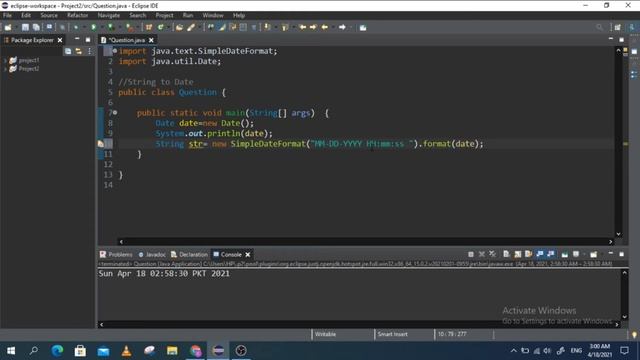Open the File menu
Viewport: 640px width, 360px height.
point(7,15)
